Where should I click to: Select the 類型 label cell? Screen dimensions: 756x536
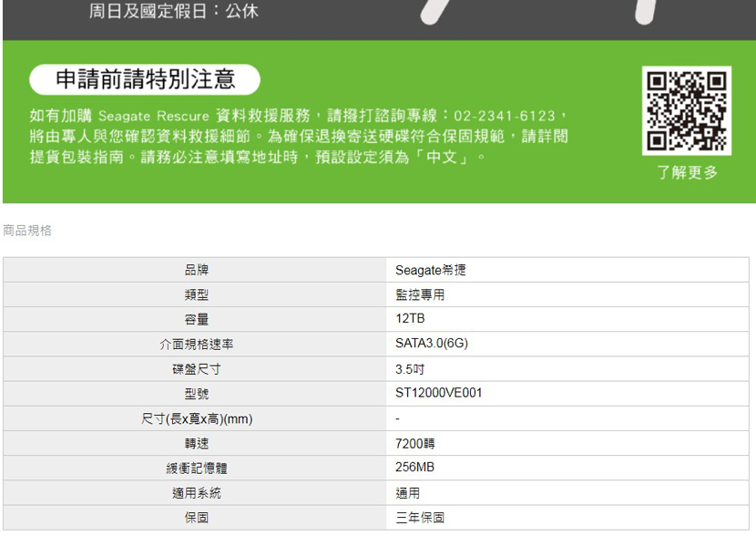coord(195,294)
